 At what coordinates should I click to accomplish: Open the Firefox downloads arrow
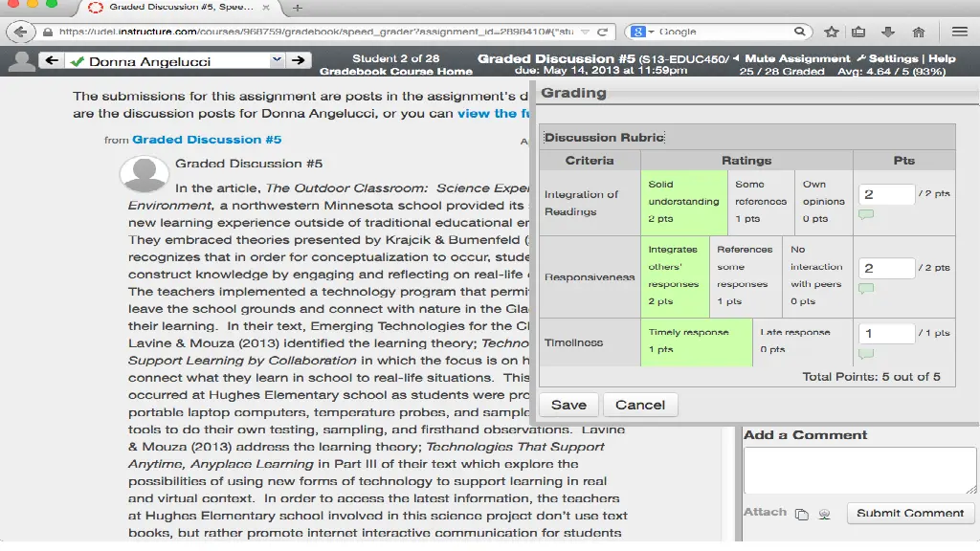point(888,32)
